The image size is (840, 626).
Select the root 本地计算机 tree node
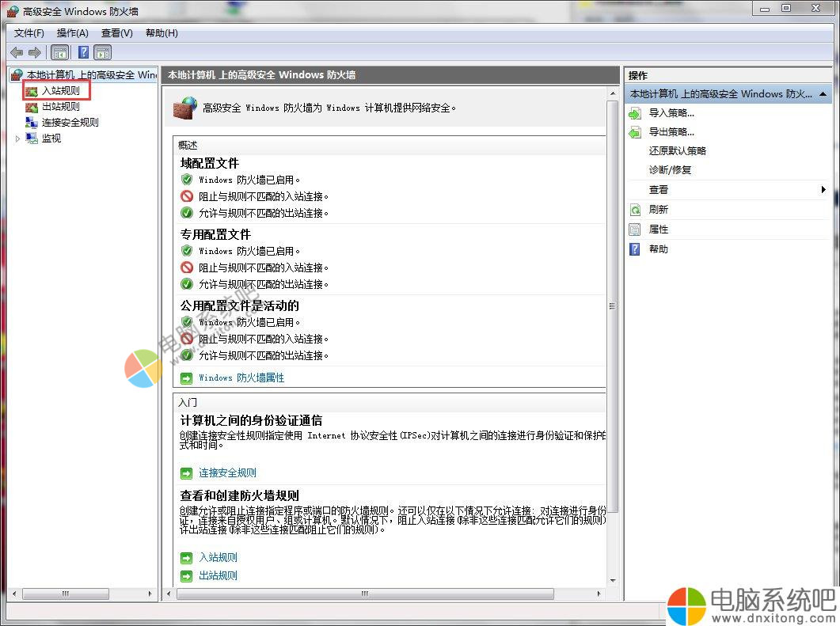click(x=92, y=75)
